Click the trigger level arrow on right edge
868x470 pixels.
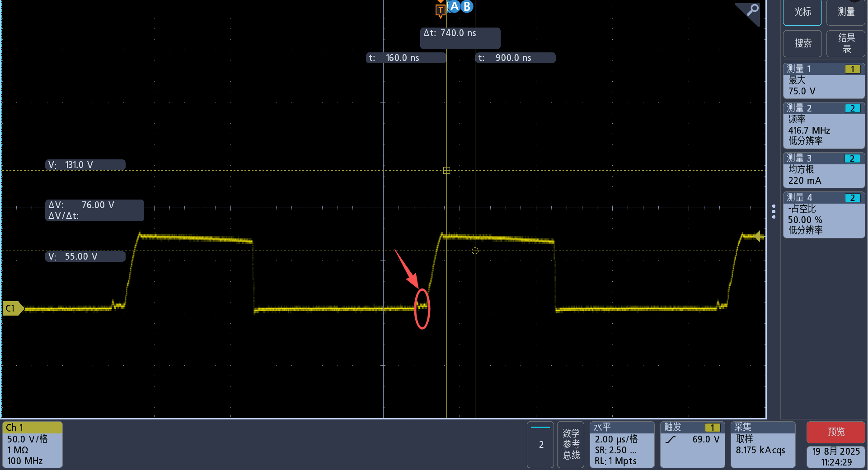[759, 236]
